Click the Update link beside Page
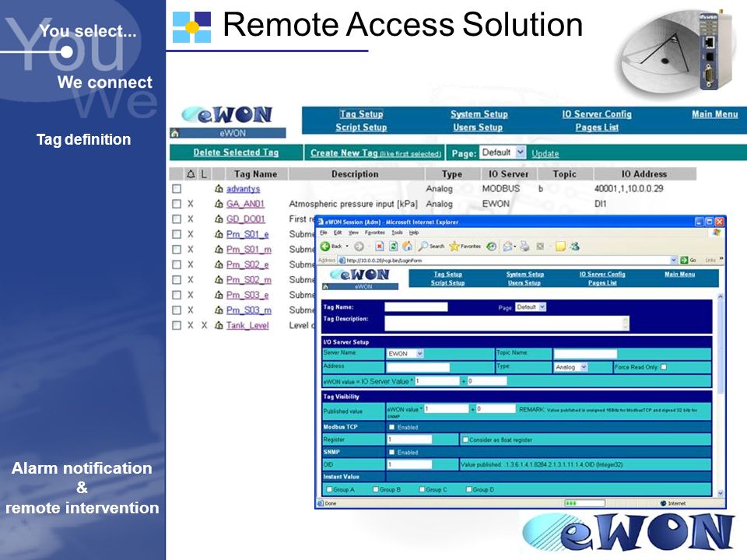Image resolution: width=747 pixels, height=560 pixels. point(545,153)
